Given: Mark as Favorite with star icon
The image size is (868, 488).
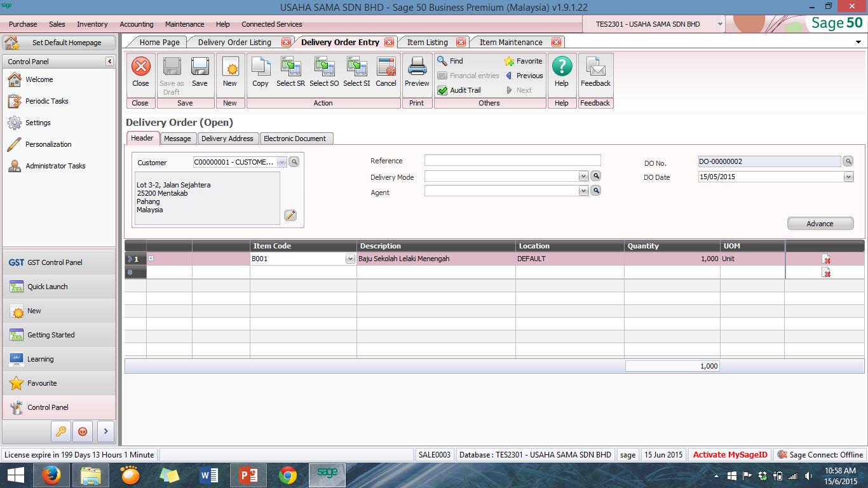Looking at the screenshot, I should 523,61.
